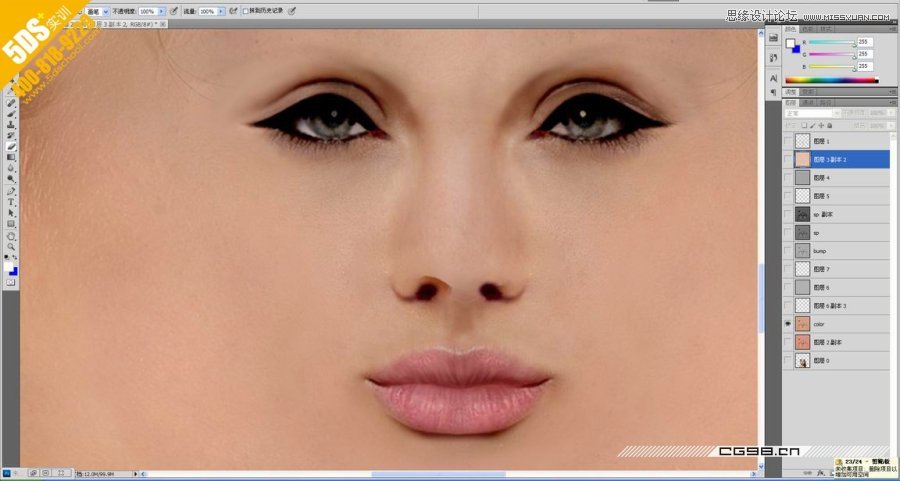Screen dimensions: 900x481
Task: Select the document tab
Action: (x=115, y=24)
